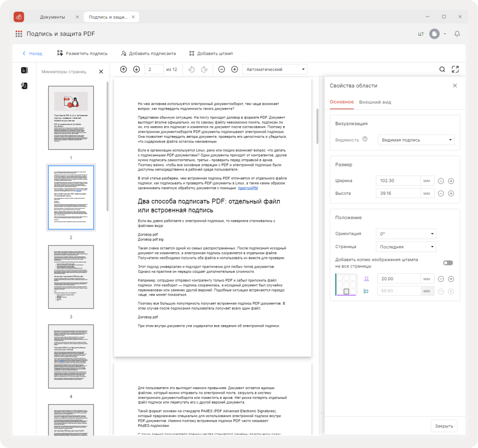
Task: Close the Миниатюры страниц panel
Action: pos(101,72)
